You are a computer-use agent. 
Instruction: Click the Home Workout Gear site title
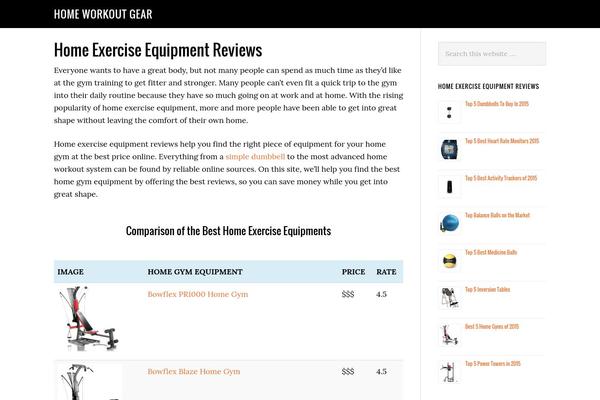(103, 14)
